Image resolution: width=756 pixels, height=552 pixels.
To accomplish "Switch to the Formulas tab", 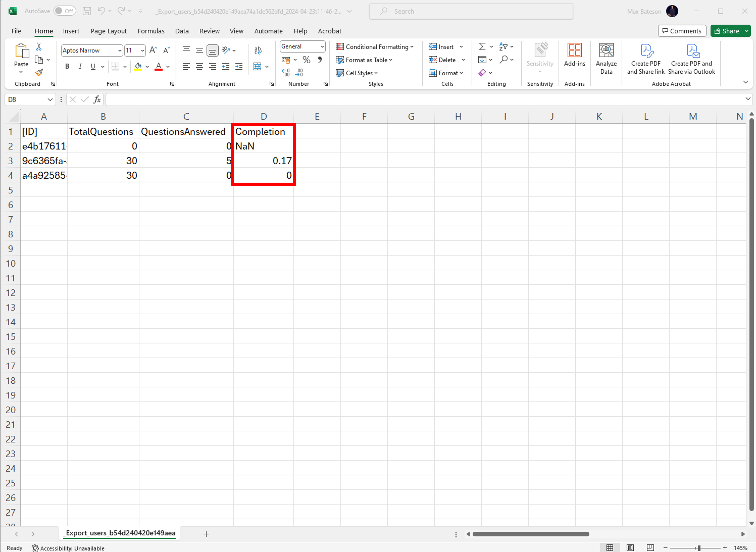I will pyautogui.click(x=151, y=31).
